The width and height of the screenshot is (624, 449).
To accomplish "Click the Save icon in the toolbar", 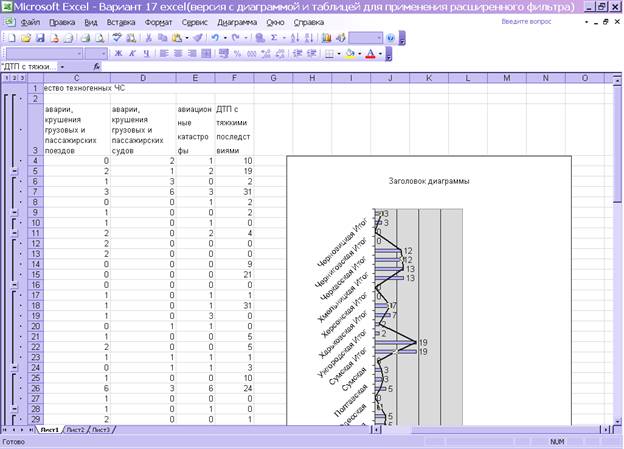I will [x=41, y=37].
